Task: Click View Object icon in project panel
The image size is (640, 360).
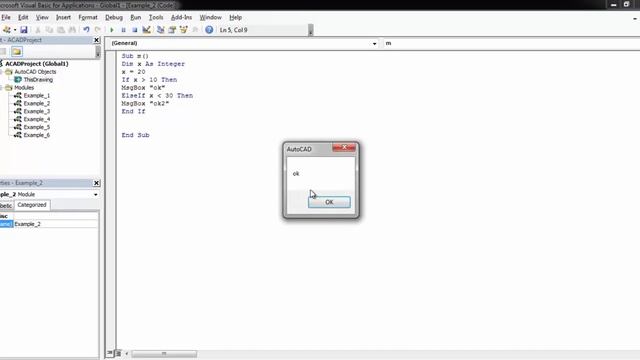Action: point(3,51)
